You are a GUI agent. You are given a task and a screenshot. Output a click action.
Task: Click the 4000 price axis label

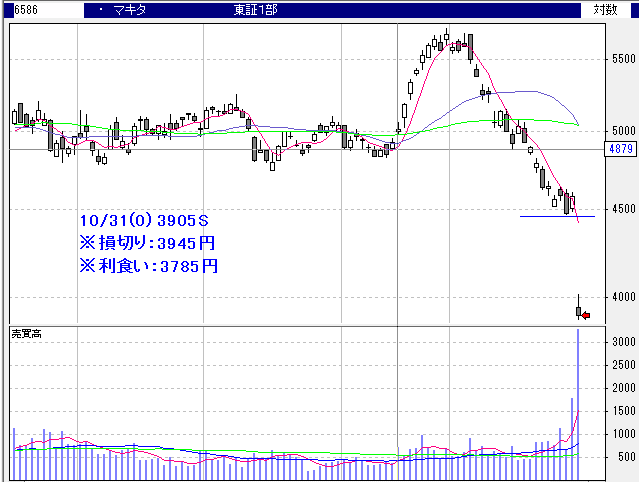tap(623, 296)
